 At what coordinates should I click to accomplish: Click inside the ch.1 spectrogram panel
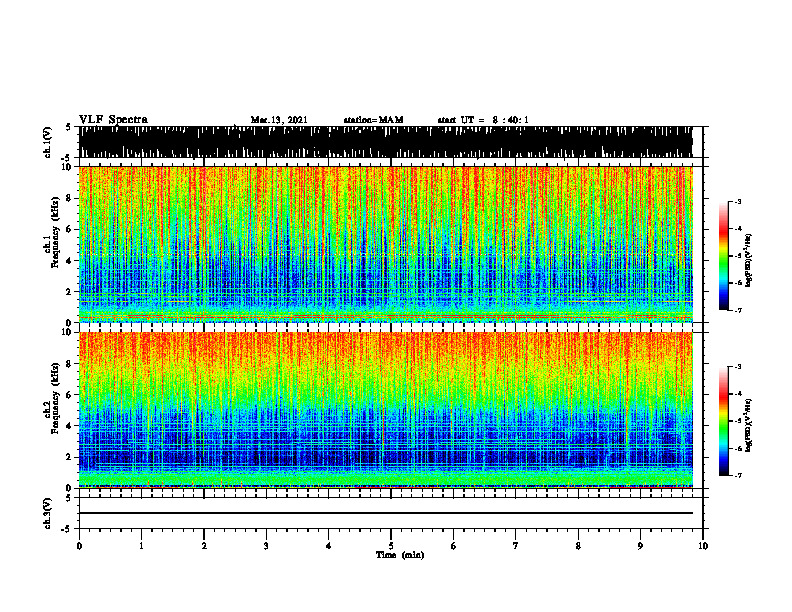click(x=385, y=244)
